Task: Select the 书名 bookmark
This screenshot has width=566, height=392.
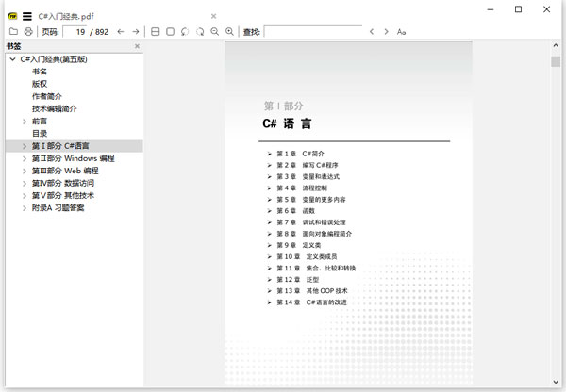Action: point(40,72)
